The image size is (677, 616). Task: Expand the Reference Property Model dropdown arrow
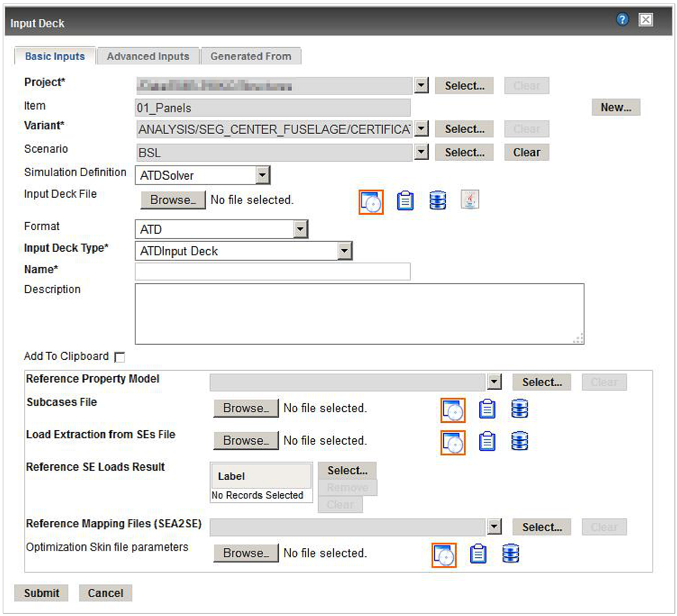[x=494, y=382]
